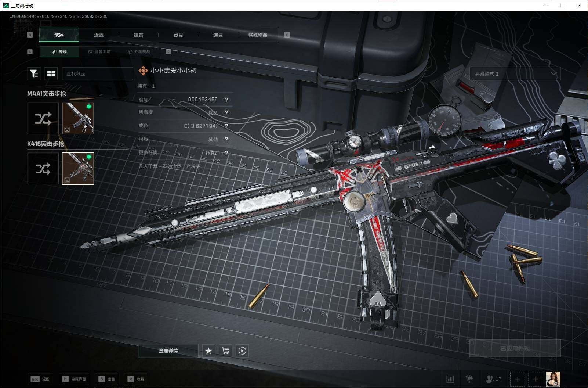Click the 查看详情 button
588x388 pixels.
coord(168,351)
